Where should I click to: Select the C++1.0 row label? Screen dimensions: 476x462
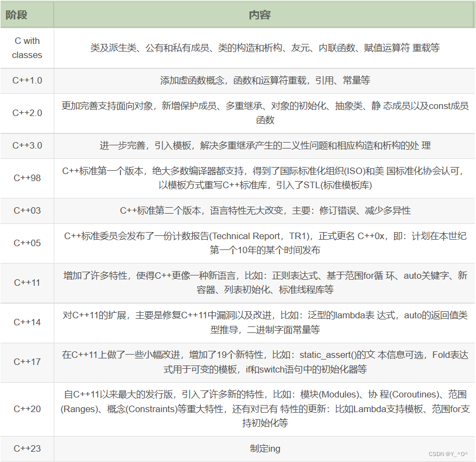click(27, 80)
